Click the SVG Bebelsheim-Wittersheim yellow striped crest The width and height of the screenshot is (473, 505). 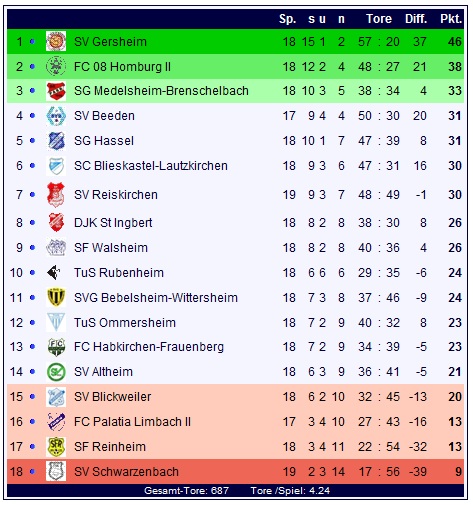pos(56,297)
